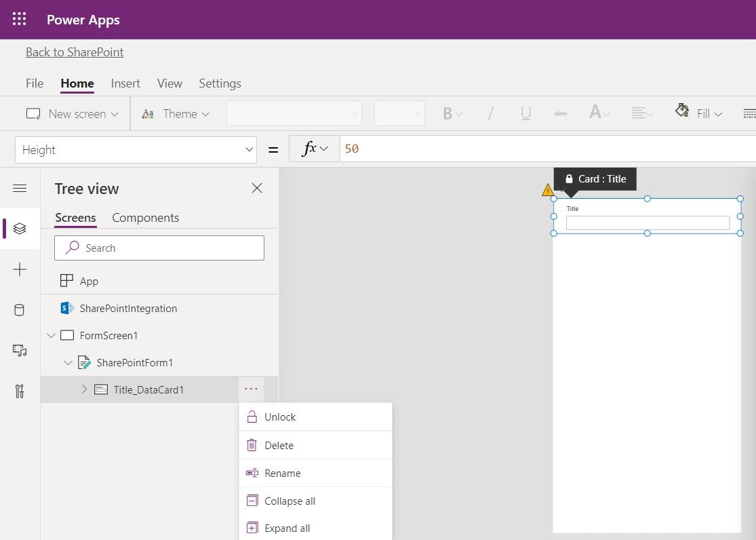
Task: Click the Title text input on canvas
Action: click(648, 223)
